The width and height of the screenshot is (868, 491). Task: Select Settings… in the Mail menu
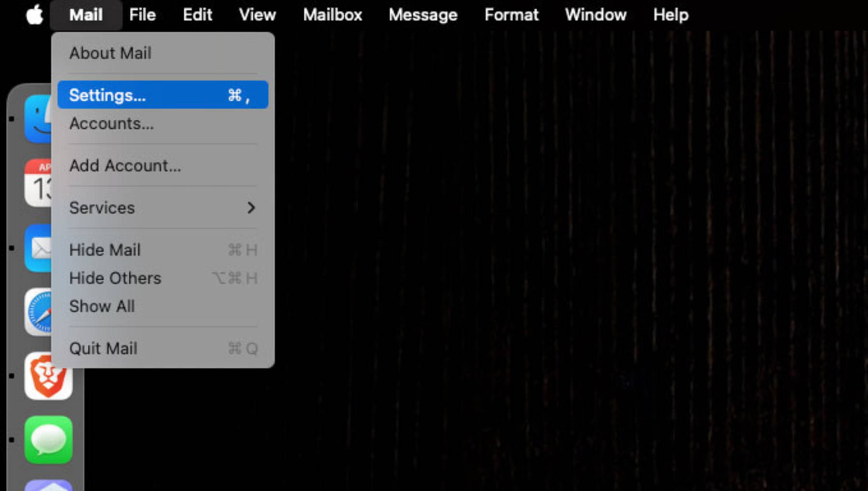coord(163,95)
